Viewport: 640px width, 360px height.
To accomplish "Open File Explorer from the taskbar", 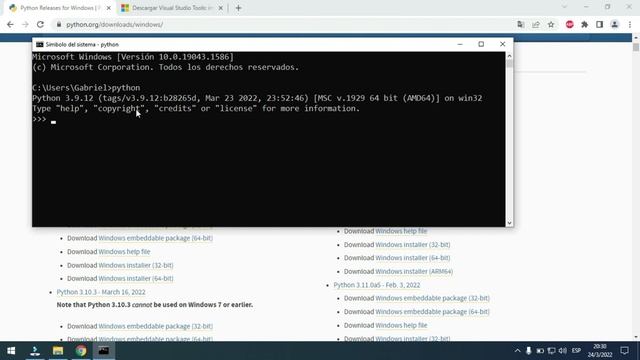I will (x=58, y=351).
